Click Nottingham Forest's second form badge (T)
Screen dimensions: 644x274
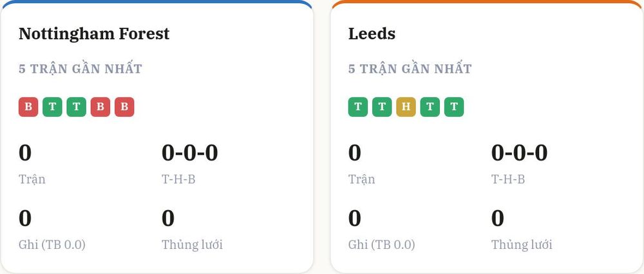[52, 107]
